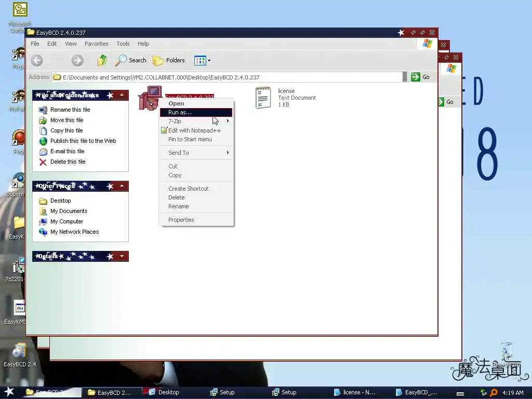Open the Help menu
532x399 pixels.
point(143,44)
